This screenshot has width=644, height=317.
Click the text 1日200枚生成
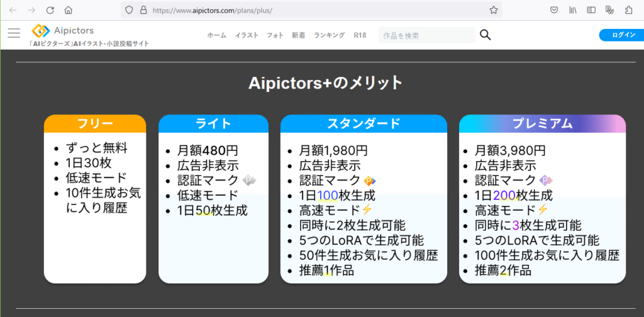513,195
